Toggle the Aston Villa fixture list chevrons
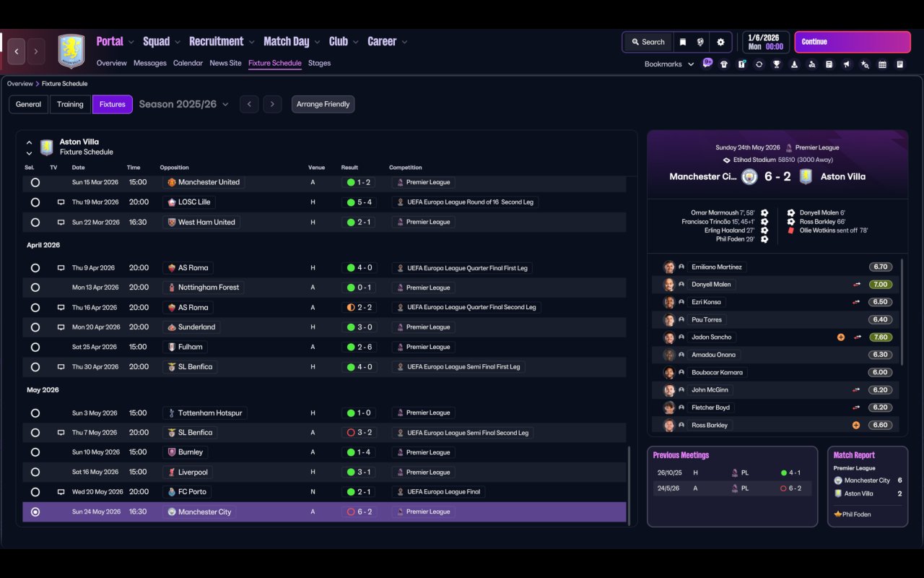 coord(29,147)
